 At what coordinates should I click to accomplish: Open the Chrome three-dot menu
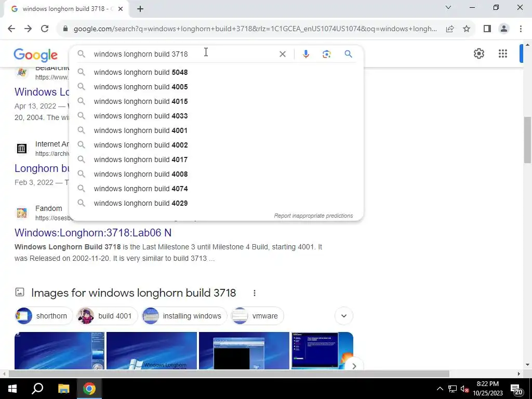click(x=521, y=29)
